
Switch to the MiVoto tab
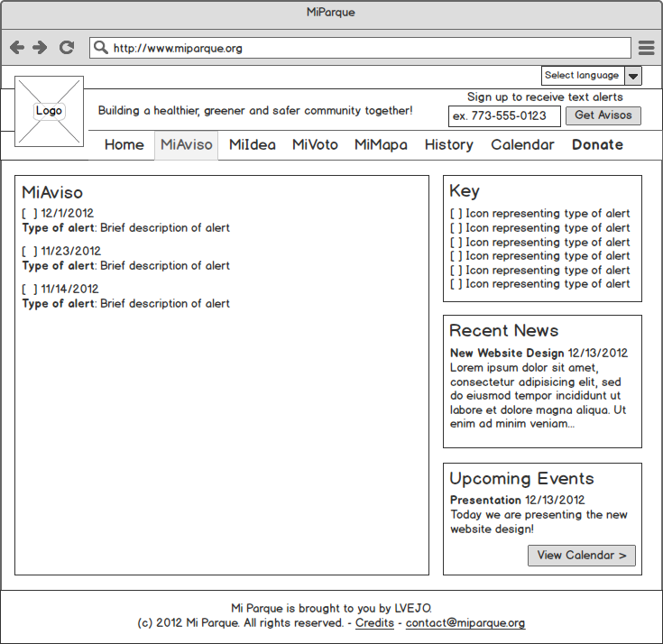click(315, 144)
